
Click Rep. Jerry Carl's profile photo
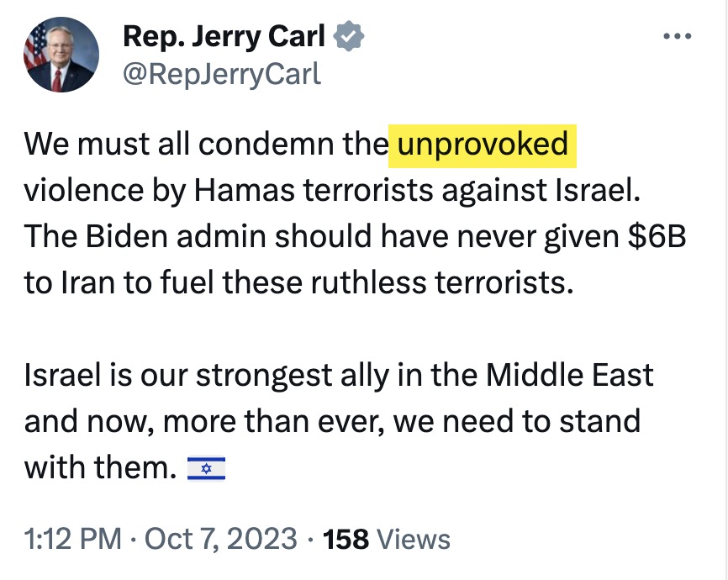[61, 55]
